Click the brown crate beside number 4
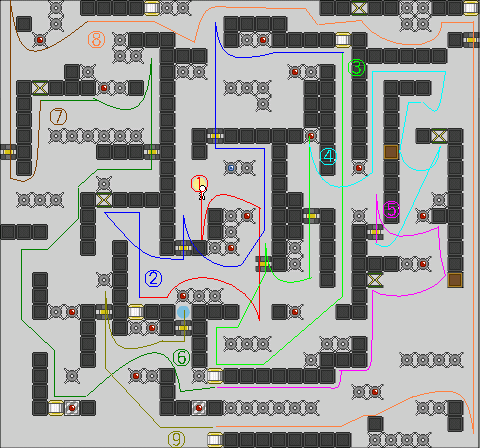 (x=391, y=152)
